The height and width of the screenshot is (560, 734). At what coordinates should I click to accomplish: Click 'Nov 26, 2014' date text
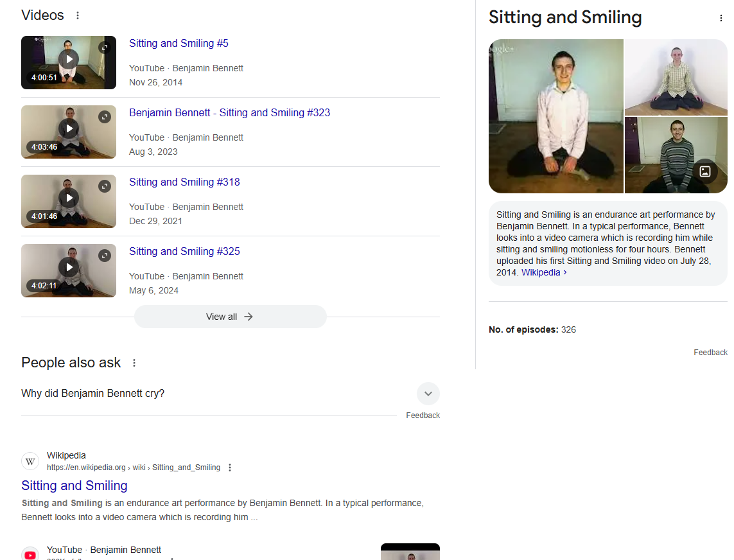point(156,82)
